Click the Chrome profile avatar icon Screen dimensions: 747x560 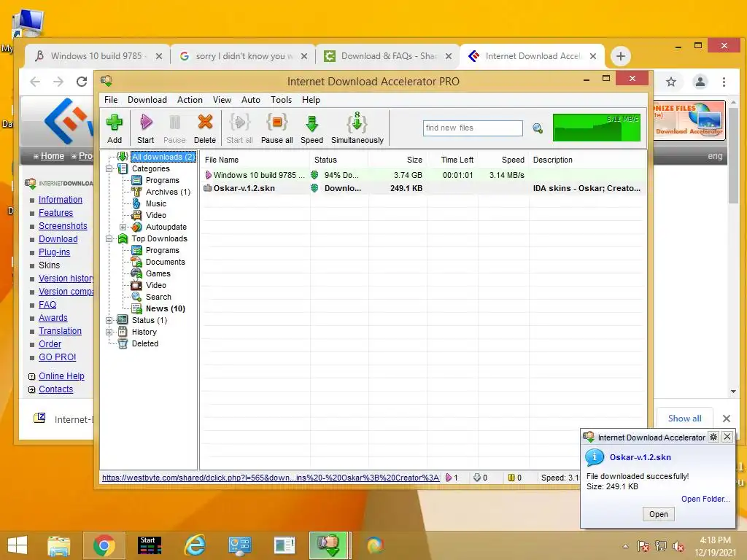pyautogui.click(x=700, y=82)
